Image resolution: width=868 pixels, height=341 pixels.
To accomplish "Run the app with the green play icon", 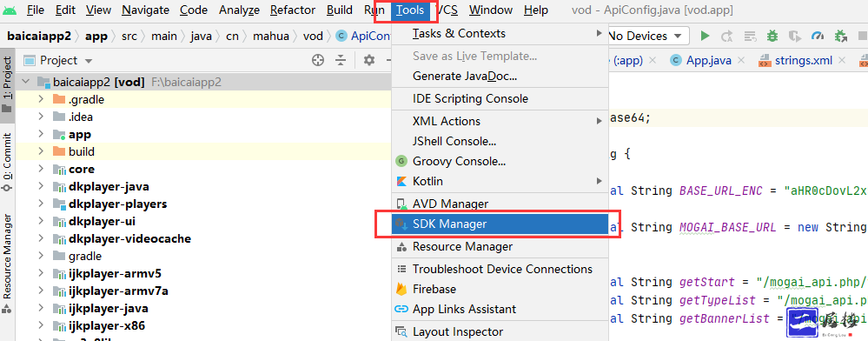I will tap(705, 36).
